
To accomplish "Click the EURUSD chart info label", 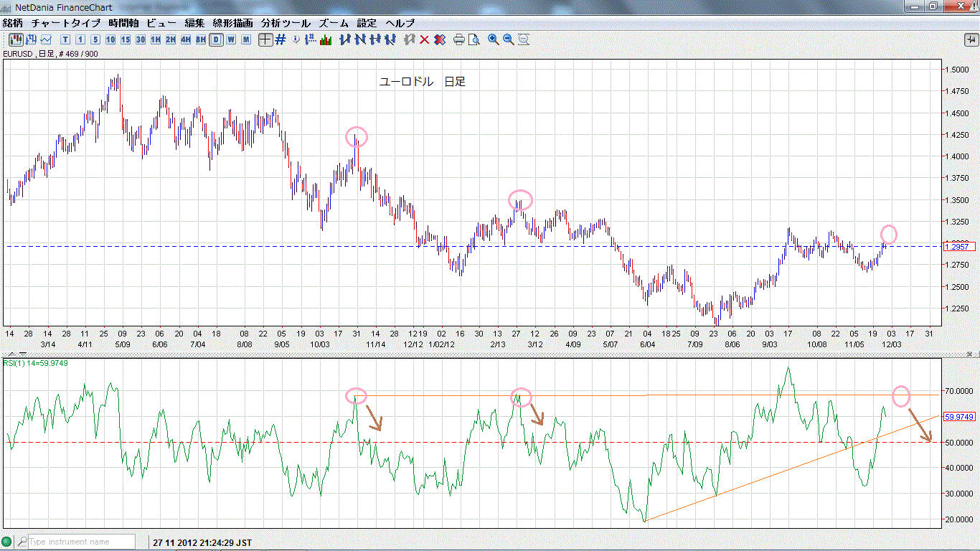I will click(x=50, y=54).
